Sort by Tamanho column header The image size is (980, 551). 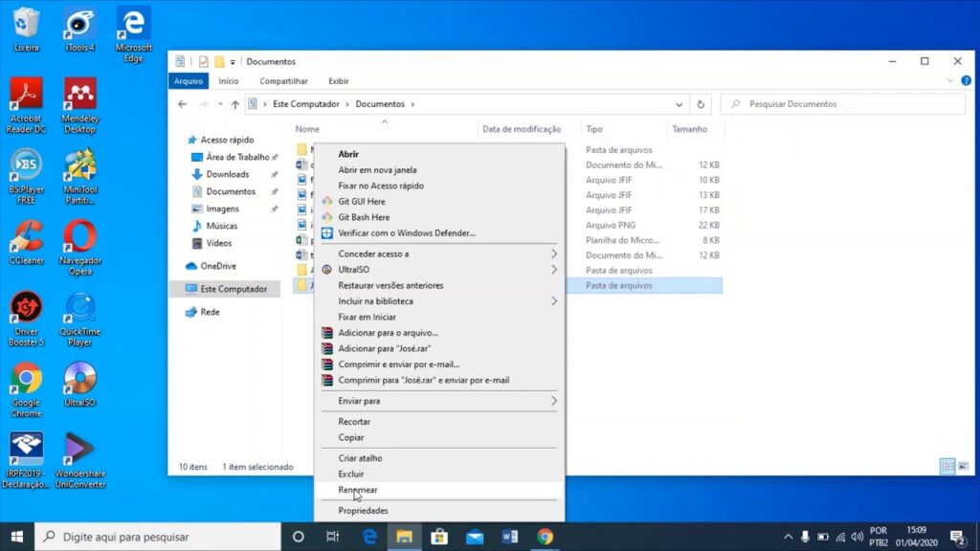coord(690,129)
